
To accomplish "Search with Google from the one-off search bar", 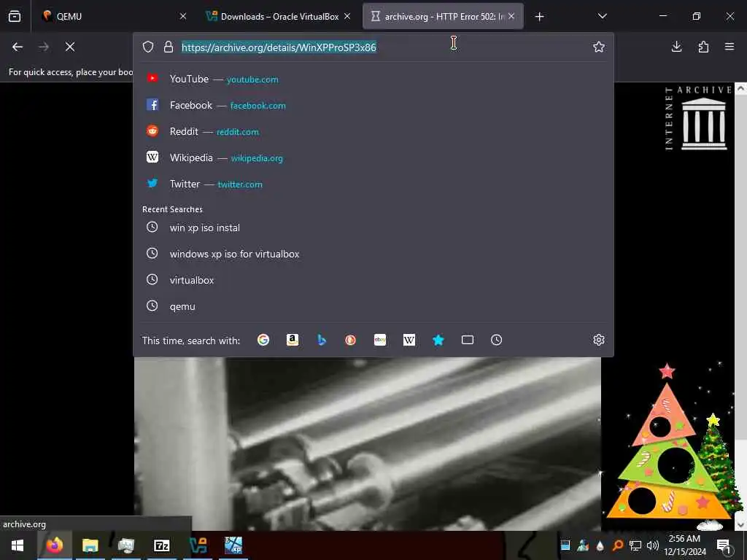I will 263,340.
